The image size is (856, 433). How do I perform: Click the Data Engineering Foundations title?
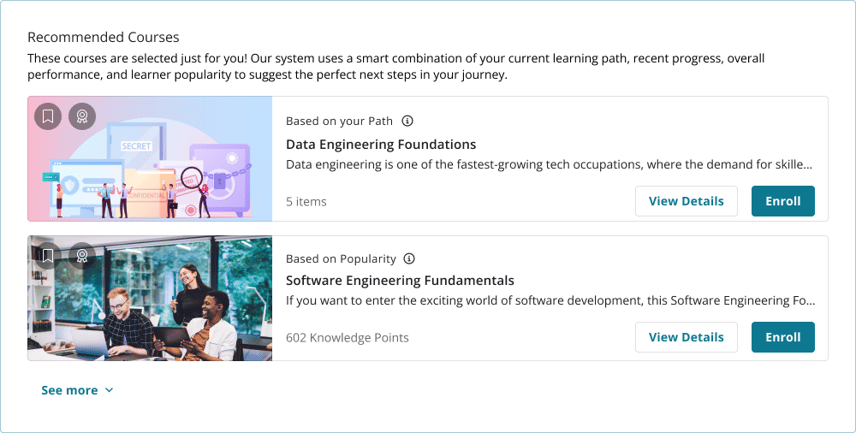381,144
